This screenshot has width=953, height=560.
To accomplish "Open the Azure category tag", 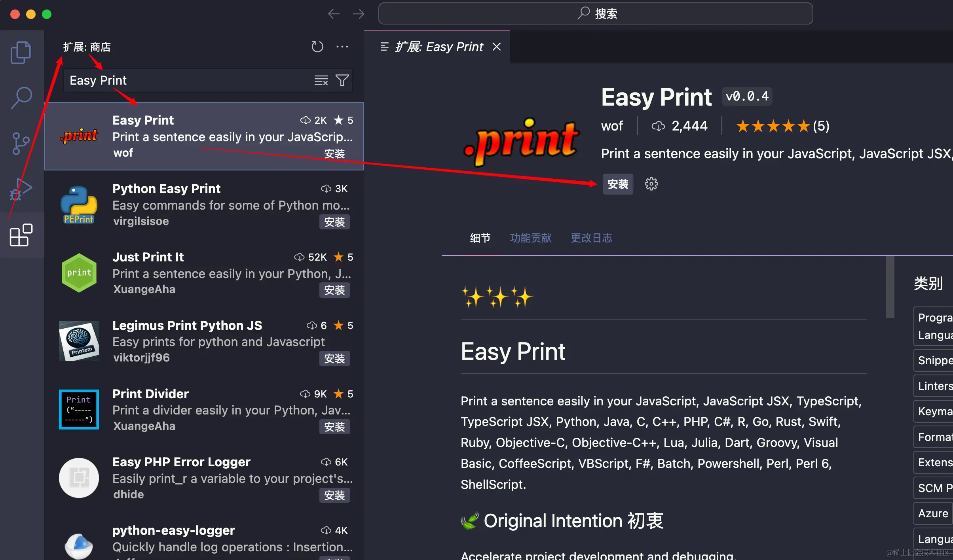I will 934,513.
